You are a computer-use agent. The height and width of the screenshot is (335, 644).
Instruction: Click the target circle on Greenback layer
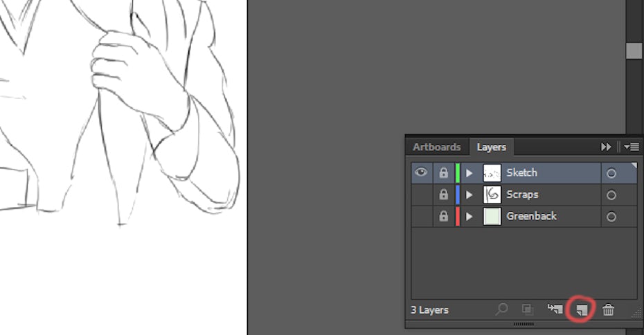pyautogui.click(x=611, y=217)
